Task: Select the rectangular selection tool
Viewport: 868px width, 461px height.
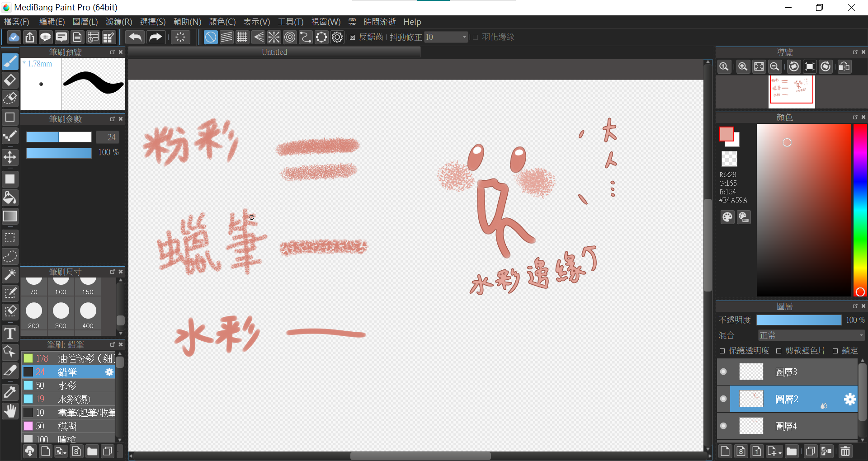Action: pos(10,238)
